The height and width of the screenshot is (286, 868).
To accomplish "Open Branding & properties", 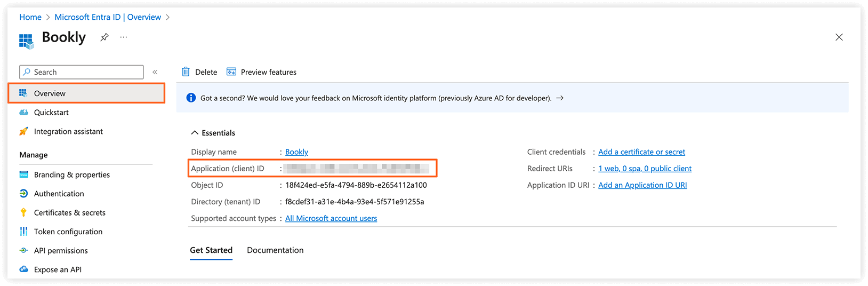I will (72, 174).
